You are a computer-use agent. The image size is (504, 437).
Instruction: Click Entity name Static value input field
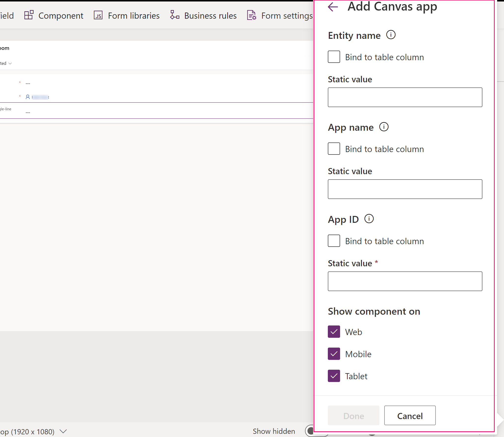(405, 97)
